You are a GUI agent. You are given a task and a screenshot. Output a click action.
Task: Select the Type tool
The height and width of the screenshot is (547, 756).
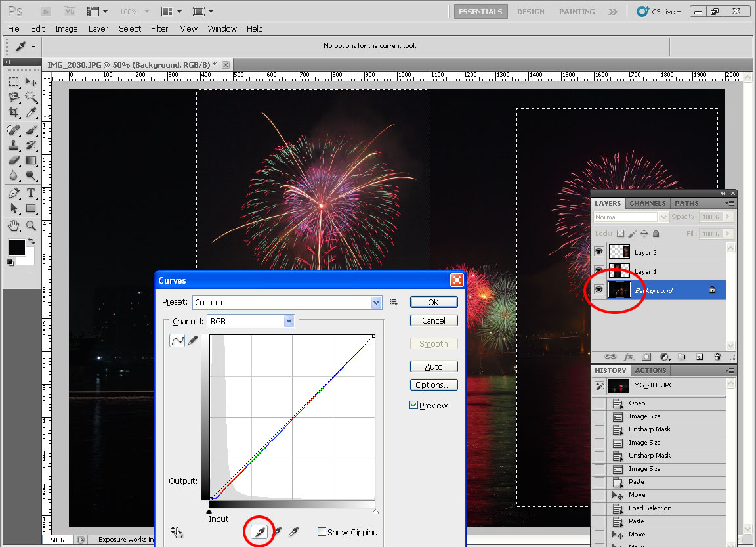point(31,194)
